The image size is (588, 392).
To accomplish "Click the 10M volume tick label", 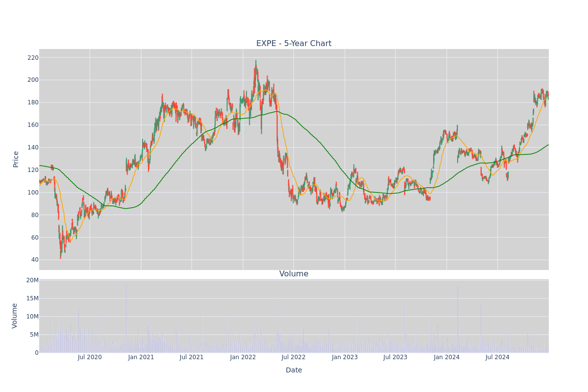I will click(32, 317).
